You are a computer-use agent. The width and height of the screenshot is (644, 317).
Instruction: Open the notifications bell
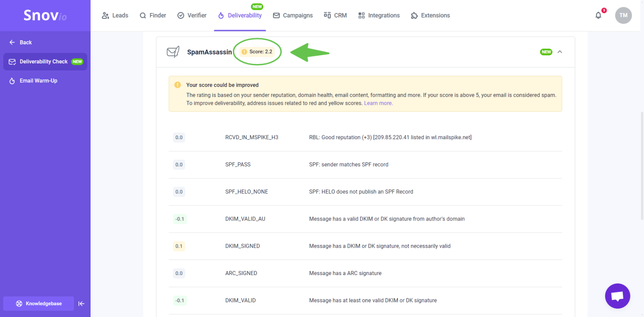tap(598, 16)
